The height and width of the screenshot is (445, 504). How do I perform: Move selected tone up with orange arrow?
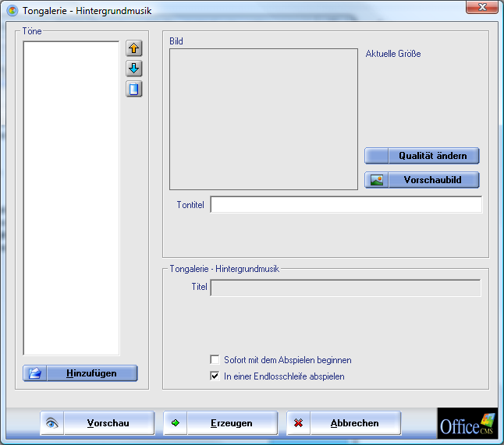tap(134, 49)
